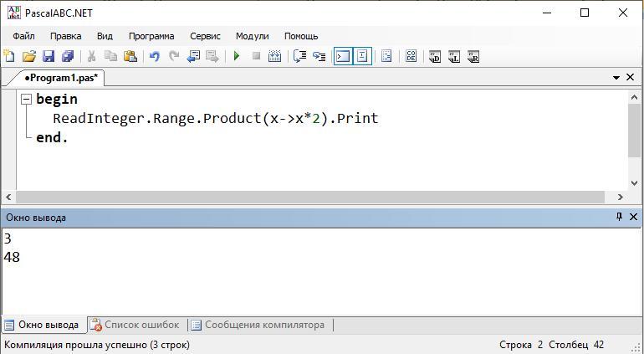
Task: Open the Файл menu
Action: coord(23,36)
